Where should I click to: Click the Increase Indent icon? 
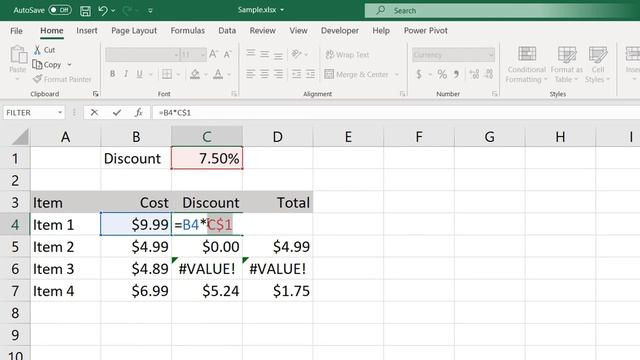coord(310,74)
